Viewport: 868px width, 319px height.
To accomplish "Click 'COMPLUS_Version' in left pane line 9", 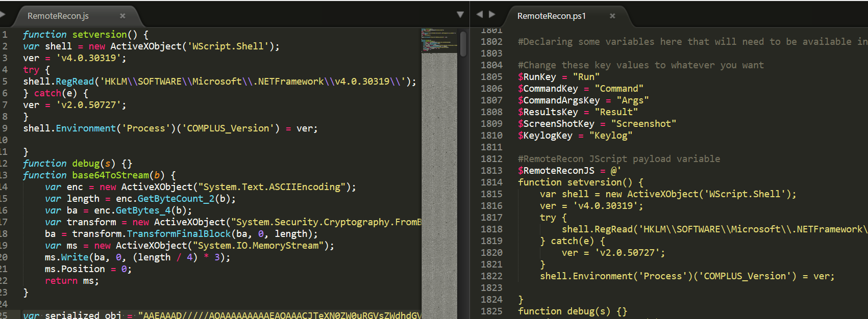I will click(228, 128).
